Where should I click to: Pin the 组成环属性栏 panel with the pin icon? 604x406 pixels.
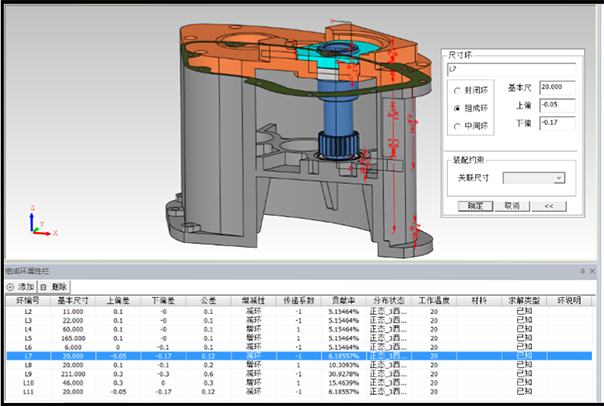tap(582, 271)
